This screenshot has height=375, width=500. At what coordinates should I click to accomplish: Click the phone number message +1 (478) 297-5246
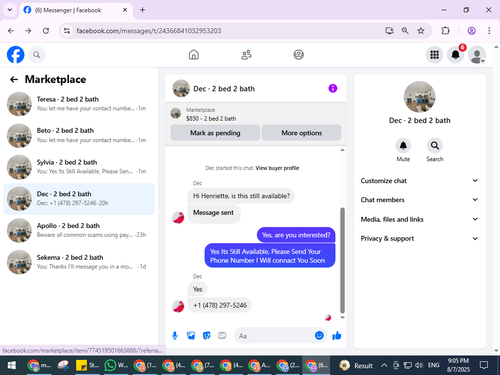point(220,305)
